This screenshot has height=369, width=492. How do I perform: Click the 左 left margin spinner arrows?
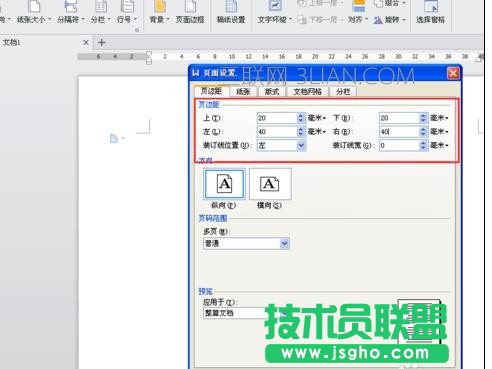pos(301,132)
